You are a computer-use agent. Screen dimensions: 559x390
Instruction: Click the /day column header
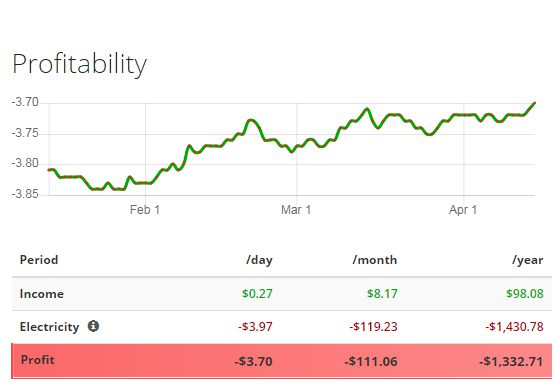(x=259, y=260)
